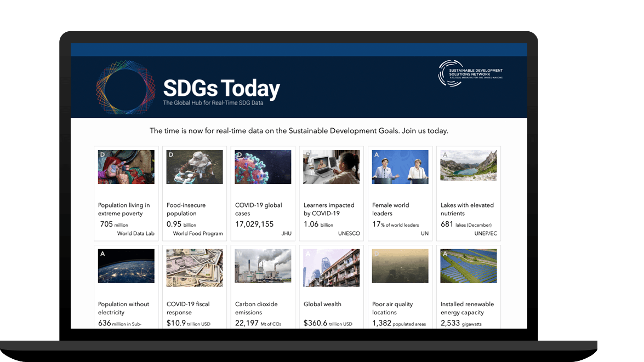The image size is (644, 362).
Task: Open the Global wealth card title
Action: tap(322, 304)
